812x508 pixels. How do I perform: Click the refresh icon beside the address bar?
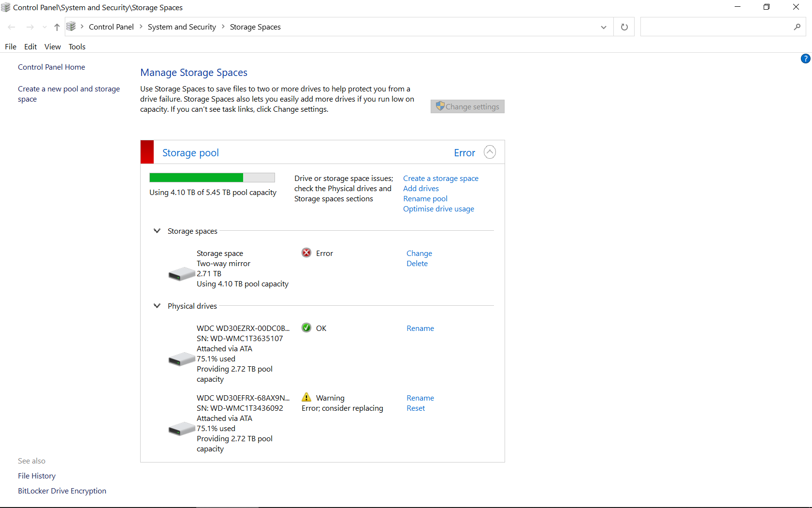[624, 27]
